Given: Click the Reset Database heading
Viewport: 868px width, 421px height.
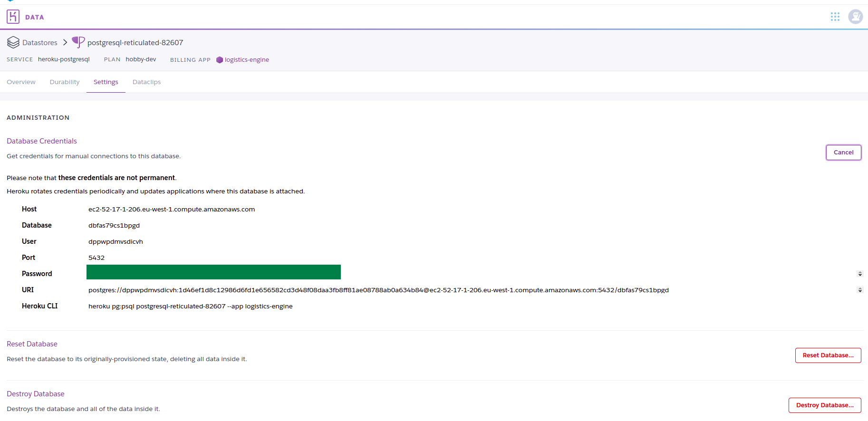Looking at the screenshot, I should click(32, 344).
